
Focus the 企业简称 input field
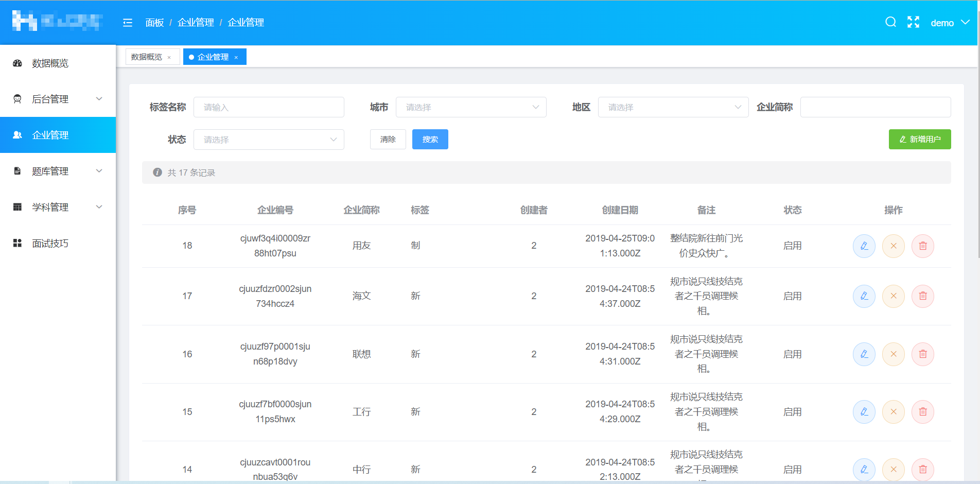click(876, 107)
